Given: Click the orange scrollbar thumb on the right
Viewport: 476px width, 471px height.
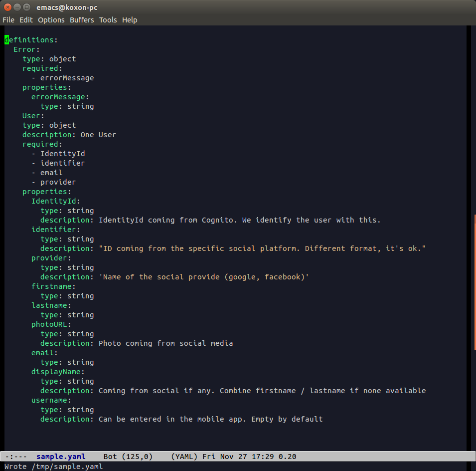Looking at the screenshot, I should [475, 282].
